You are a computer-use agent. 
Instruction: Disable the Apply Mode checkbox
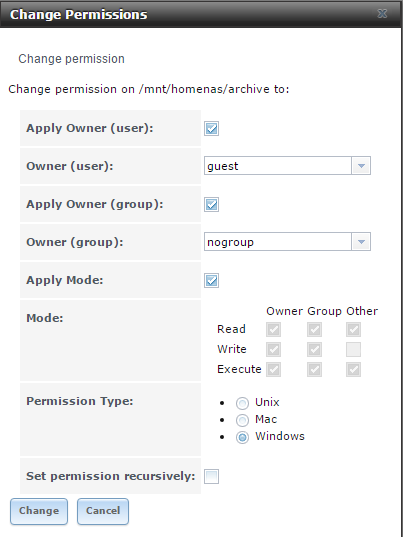(x=211, y=280)
